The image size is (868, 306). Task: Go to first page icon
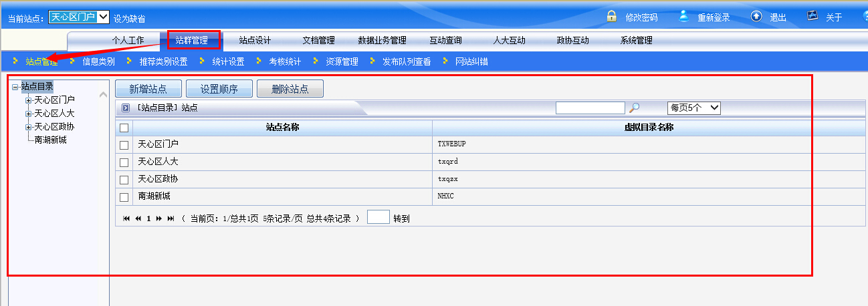[126, 218]
